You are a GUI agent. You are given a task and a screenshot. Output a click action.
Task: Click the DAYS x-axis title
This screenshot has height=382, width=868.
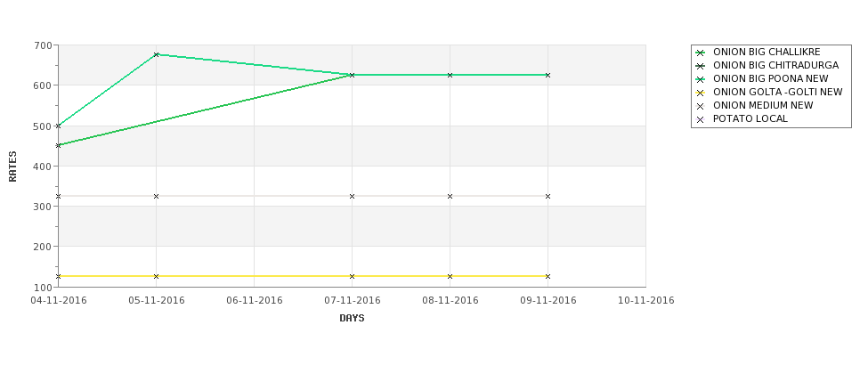coord(352,319)
